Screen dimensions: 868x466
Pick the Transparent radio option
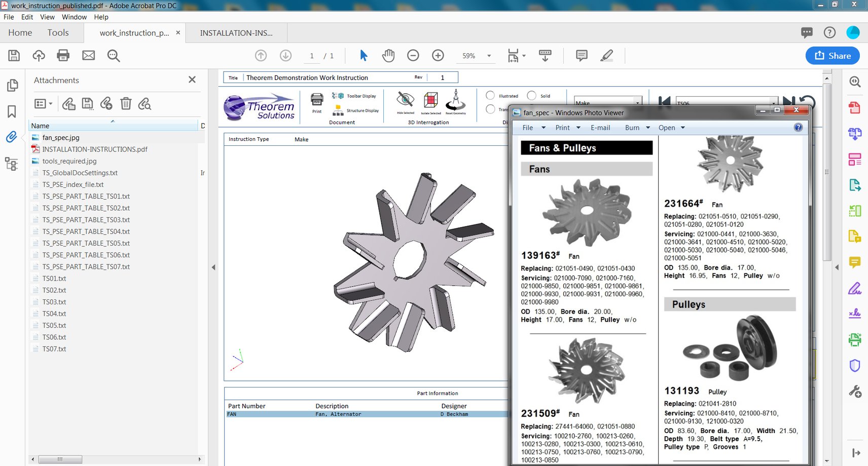tap(490, 109)
